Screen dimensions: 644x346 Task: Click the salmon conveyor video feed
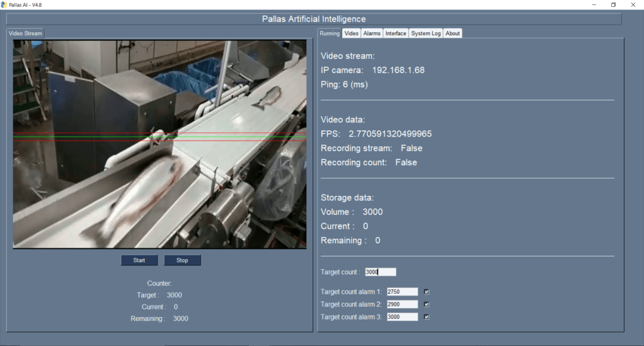[x=159, y=144]
